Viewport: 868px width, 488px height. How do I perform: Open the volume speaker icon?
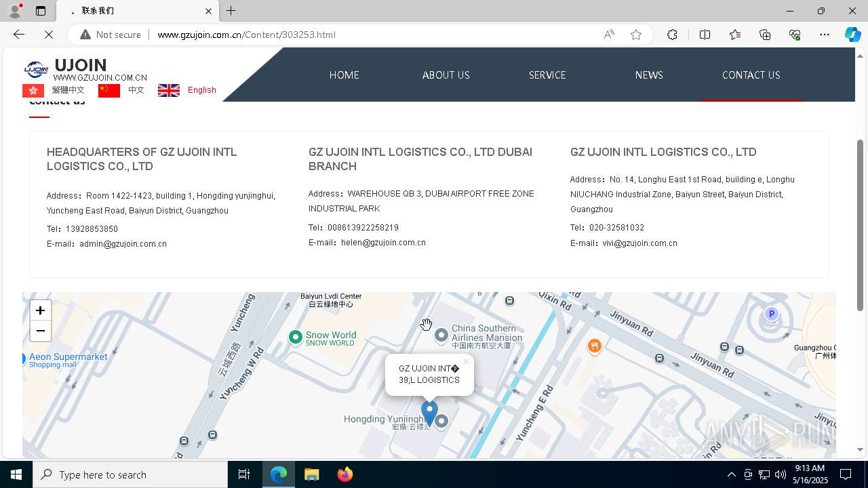tap(781, 474)
